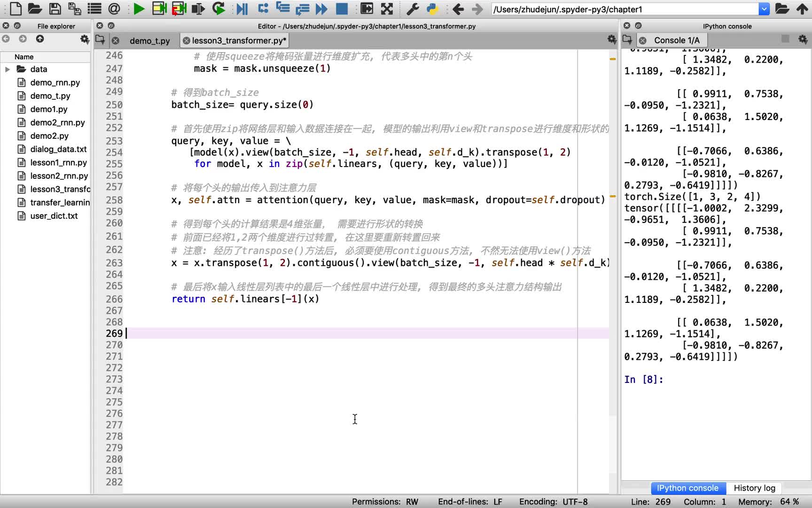
Task: Open the @ symbol finder
Action: click(114, 8)
